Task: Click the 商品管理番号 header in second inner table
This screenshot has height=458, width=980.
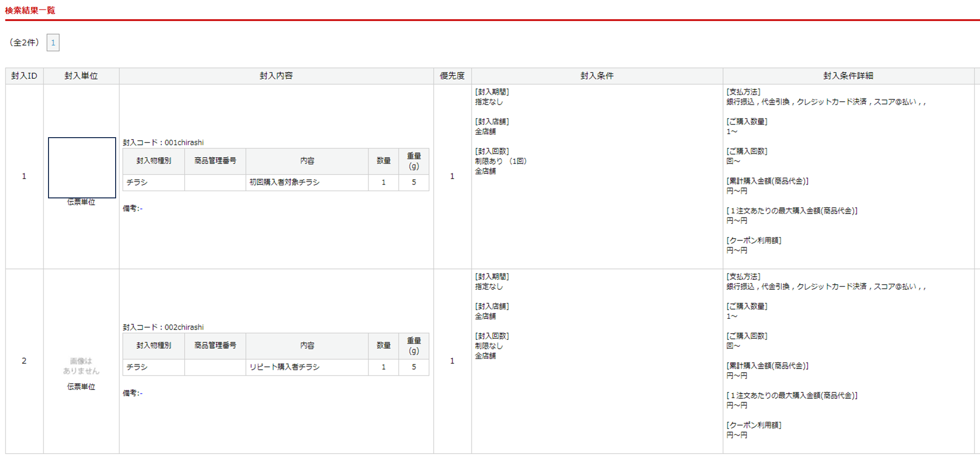Action: coord(215,346)
